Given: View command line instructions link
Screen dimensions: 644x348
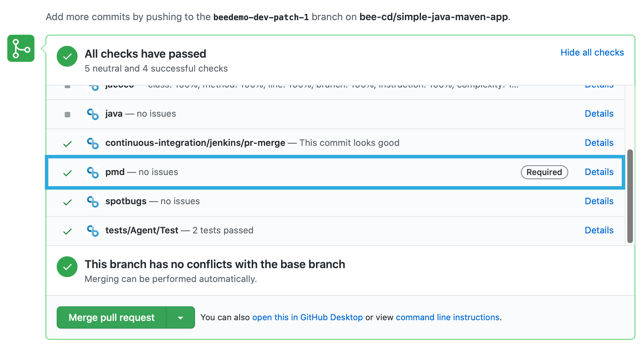Looking at the screenshot, I should 448,317.
